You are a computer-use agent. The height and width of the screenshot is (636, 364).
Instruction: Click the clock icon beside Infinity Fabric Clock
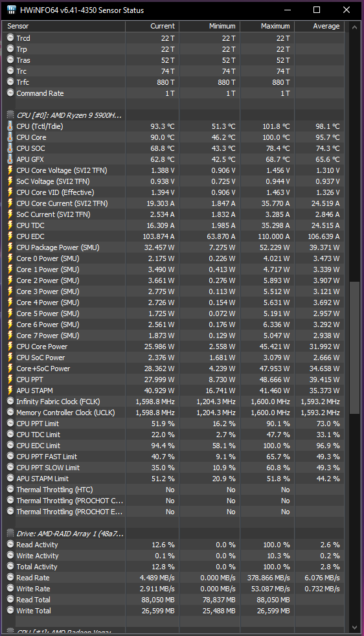pos(10,401)
